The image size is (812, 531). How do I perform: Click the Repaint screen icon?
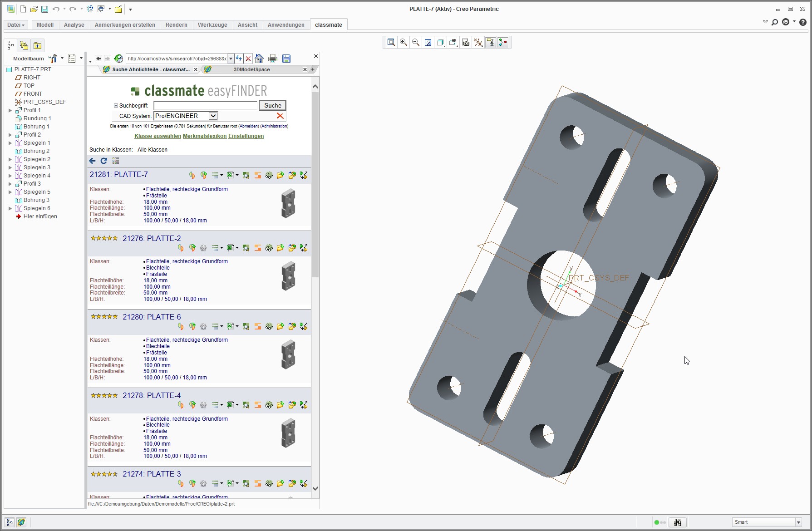pyautogui.click(x=428, y=42)
